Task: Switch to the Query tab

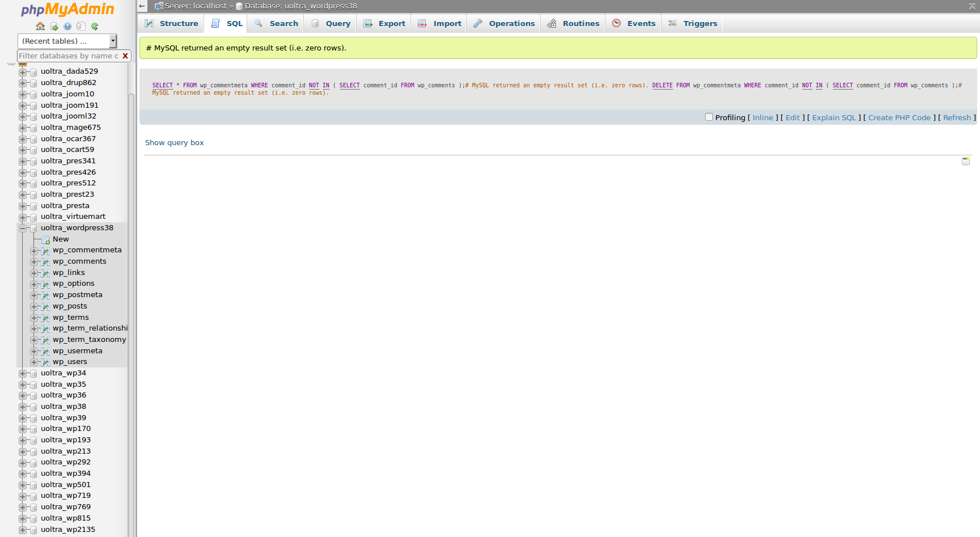Action: [x=330, y=23]
